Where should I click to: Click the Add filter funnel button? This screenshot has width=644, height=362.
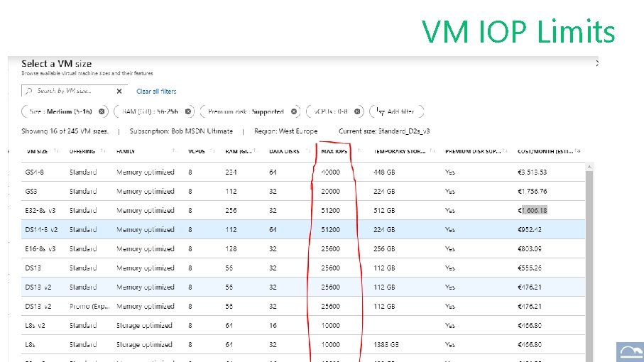[396, 111]
